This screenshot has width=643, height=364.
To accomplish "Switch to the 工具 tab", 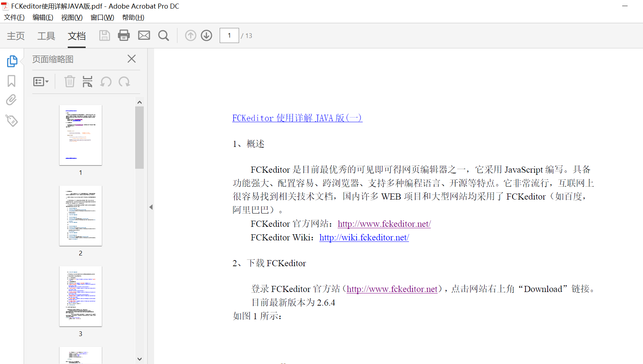I will click(46, 36).
